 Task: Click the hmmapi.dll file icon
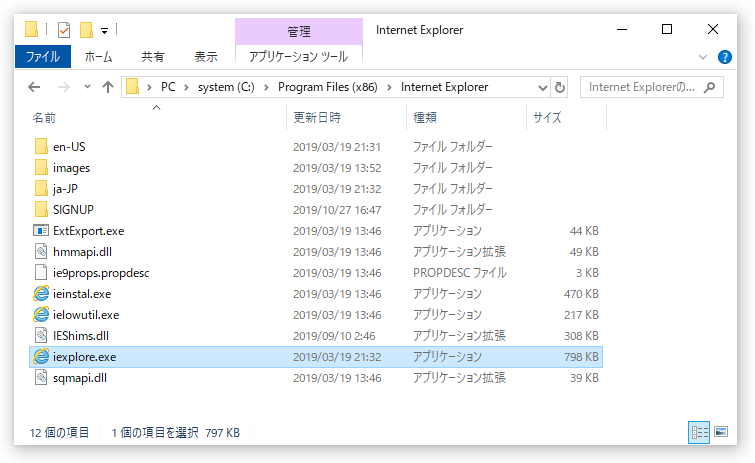41,252
